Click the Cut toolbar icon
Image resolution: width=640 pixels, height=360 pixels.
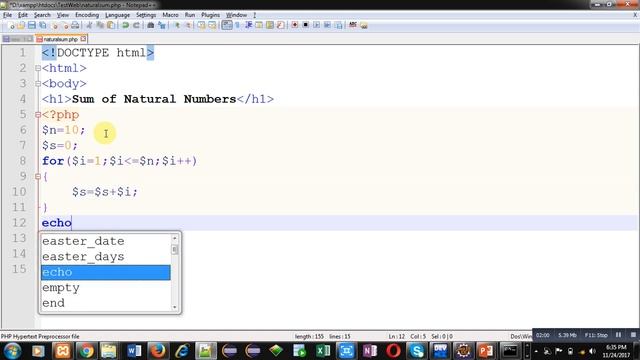click(89, 25)
